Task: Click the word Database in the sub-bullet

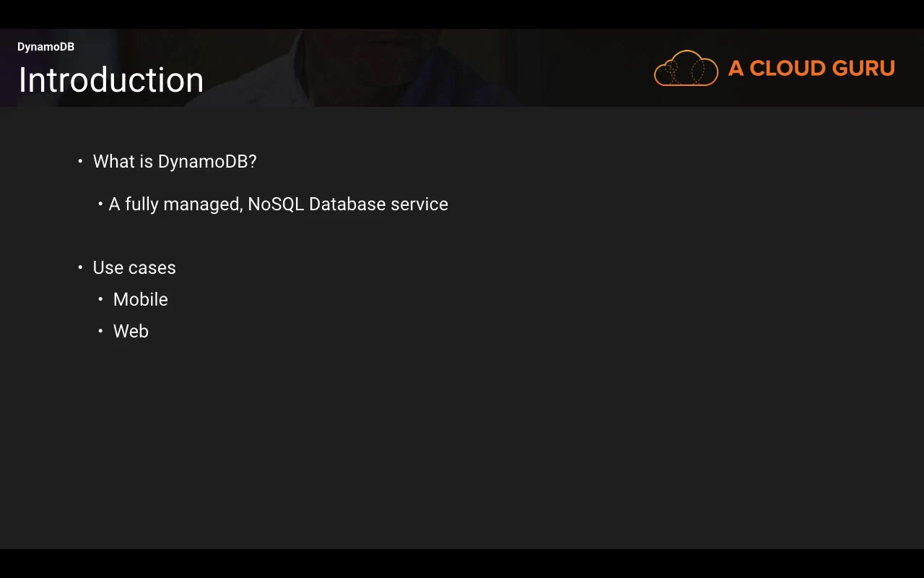Action: [347, 204]
